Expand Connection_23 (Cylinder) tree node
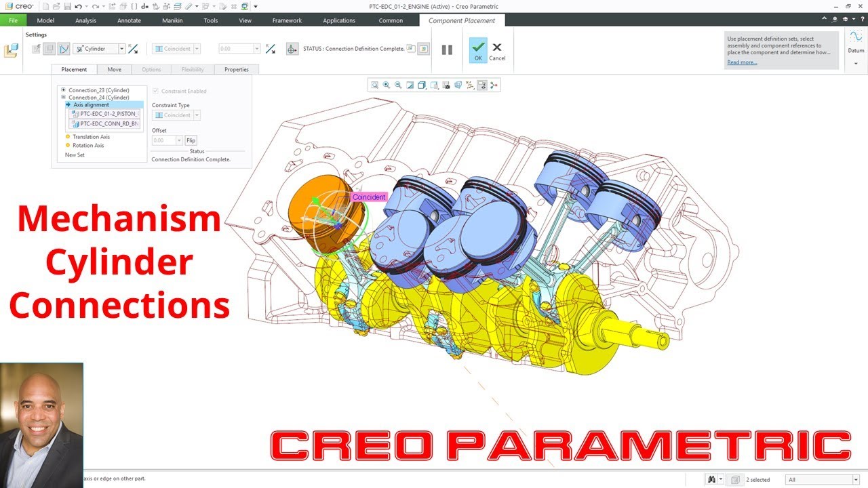The image size is (868, 488). (63, 89)
